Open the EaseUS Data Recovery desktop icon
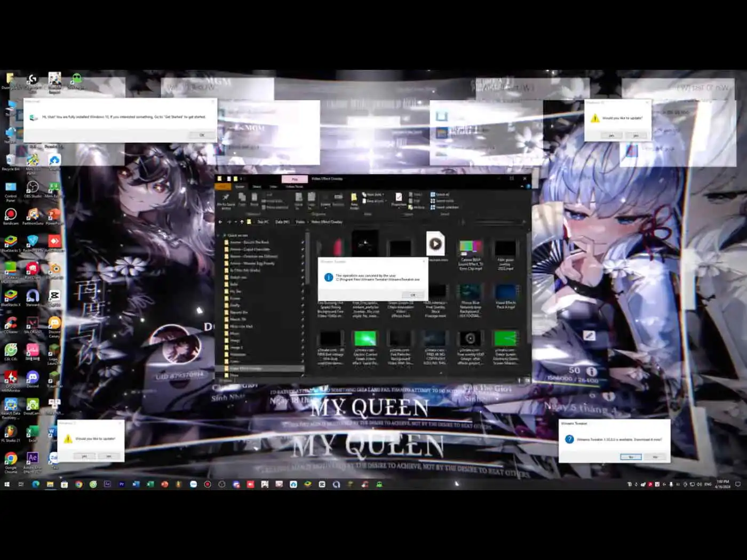Image resolution: width=747 pixels, height=560 pixels. point(11,408)
